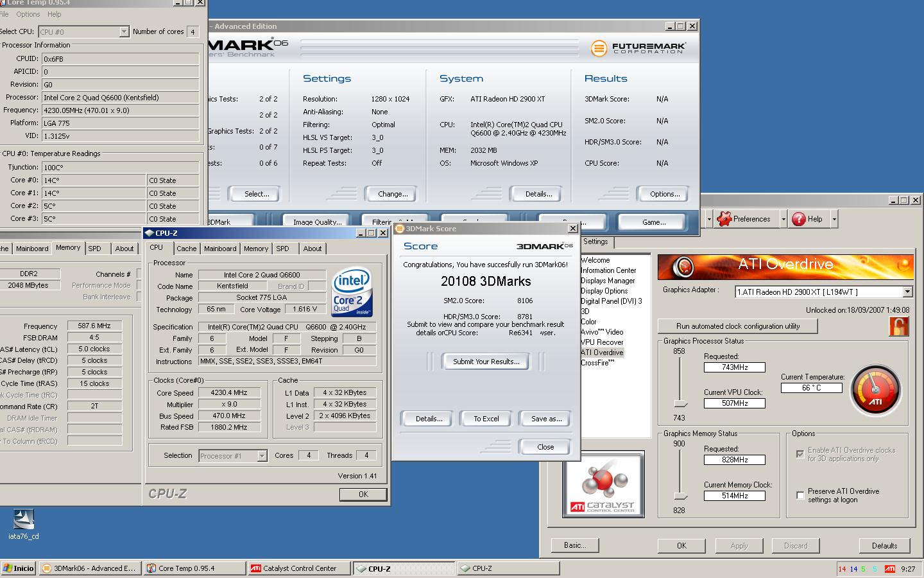Expand the Preferences dropdown arrow
Screen dimensions: 924x578
[x=783, y=219]
